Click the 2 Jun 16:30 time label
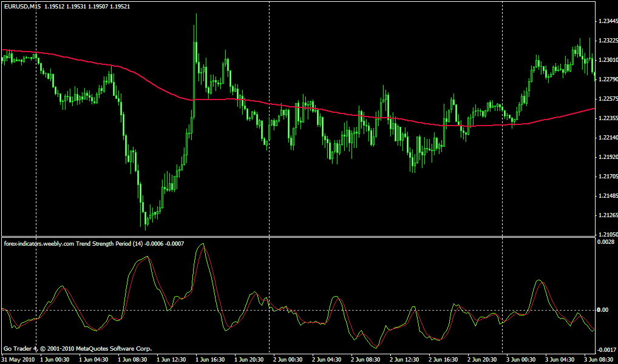Viewport: 618px width, 364px height. point(443,359)
